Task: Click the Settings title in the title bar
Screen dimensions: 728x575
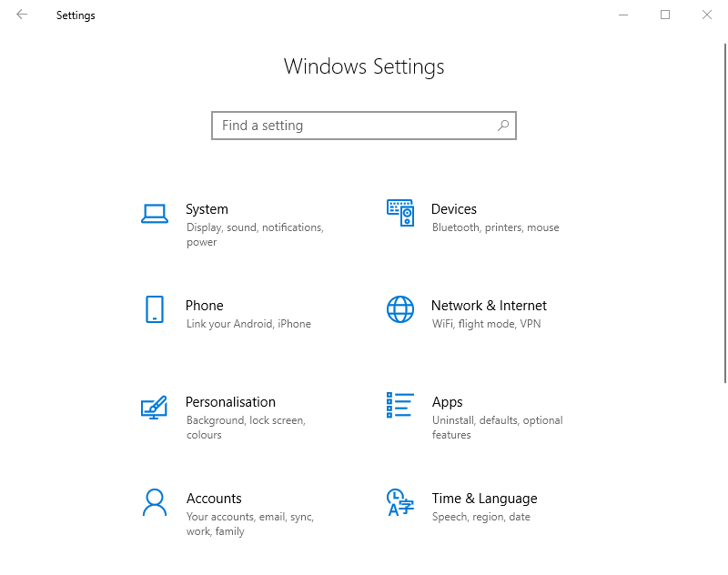Action: tap(76, 15)
